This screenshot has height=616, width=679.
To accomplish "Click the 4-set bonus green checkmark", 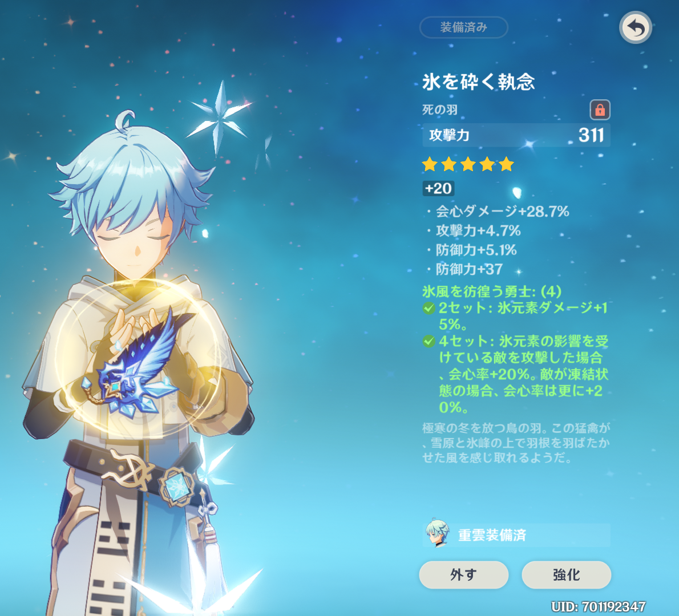I will tap(429, 341).
